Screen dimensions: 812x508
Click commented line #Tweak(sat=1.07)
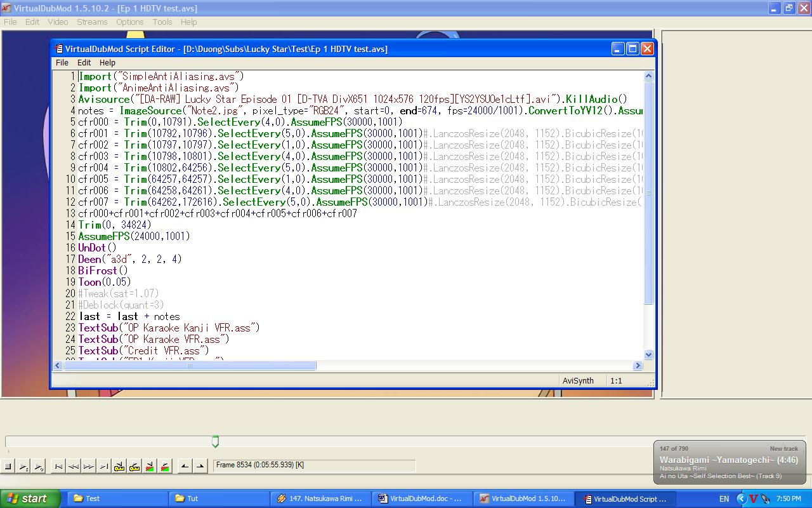119,293
